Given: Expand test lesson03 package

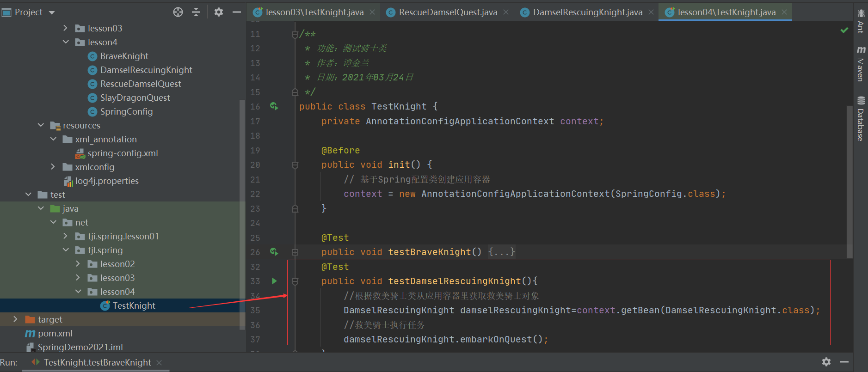Looking at the screenshot, I should pos(78,278).
